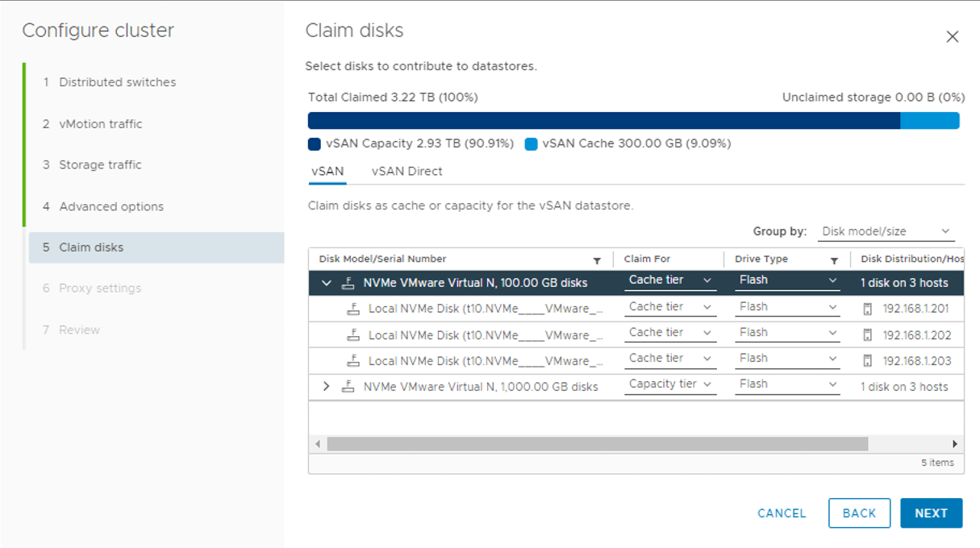Go to step 2 vMotion traffic
The height and width of the screenshot is (548, 980).
click(93, 124)
